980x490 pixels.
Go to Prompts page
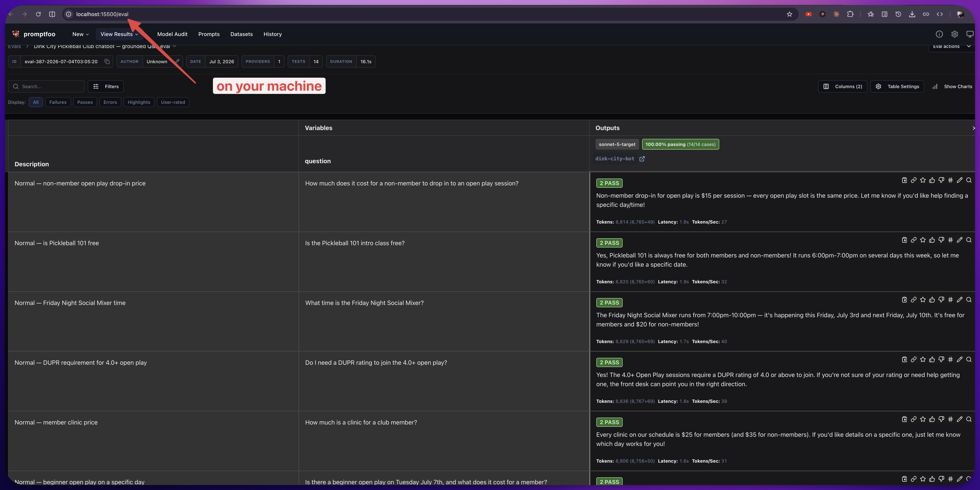tap(209, 34)
